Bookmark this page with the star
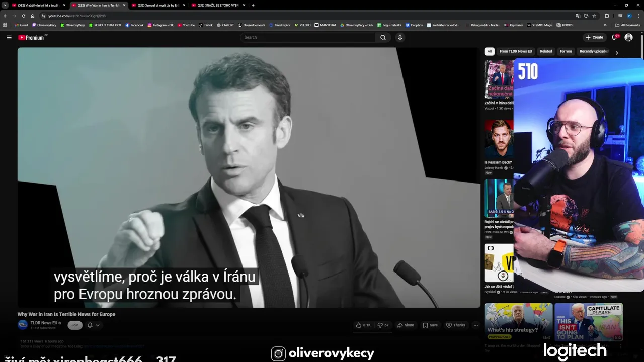Image resolution: width=644 pixels, height=362 pixels. coord(594,16)
